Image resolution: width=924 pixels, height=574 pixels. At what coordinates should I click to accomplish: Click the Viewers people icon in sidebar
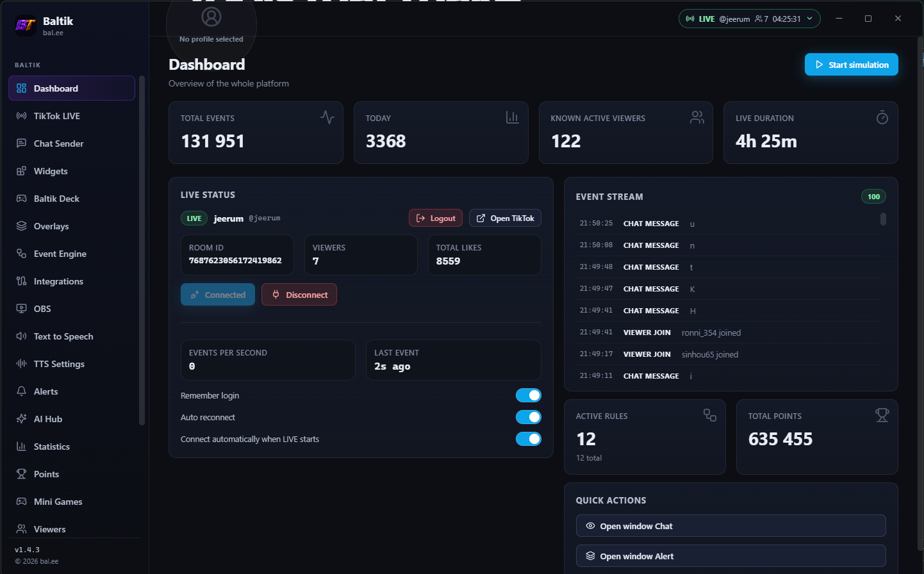point(21,529)
